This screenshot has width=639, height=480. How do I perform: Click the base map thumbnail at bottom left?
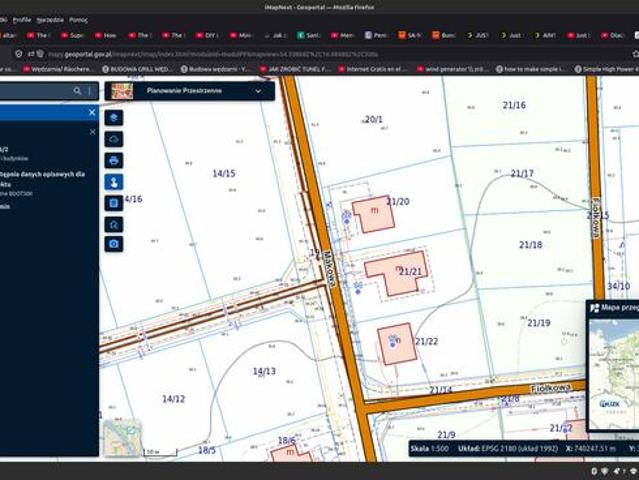(122, 438)
